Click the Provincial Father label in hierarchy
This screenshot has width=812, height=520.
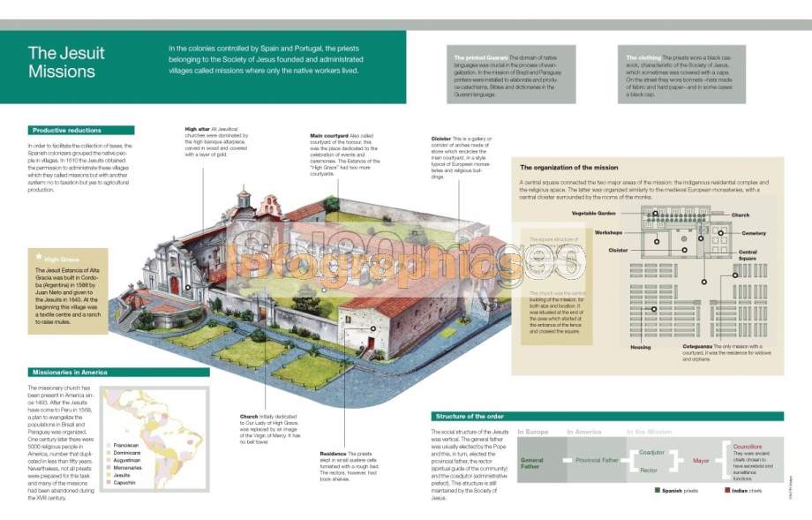tap(598, 460)
